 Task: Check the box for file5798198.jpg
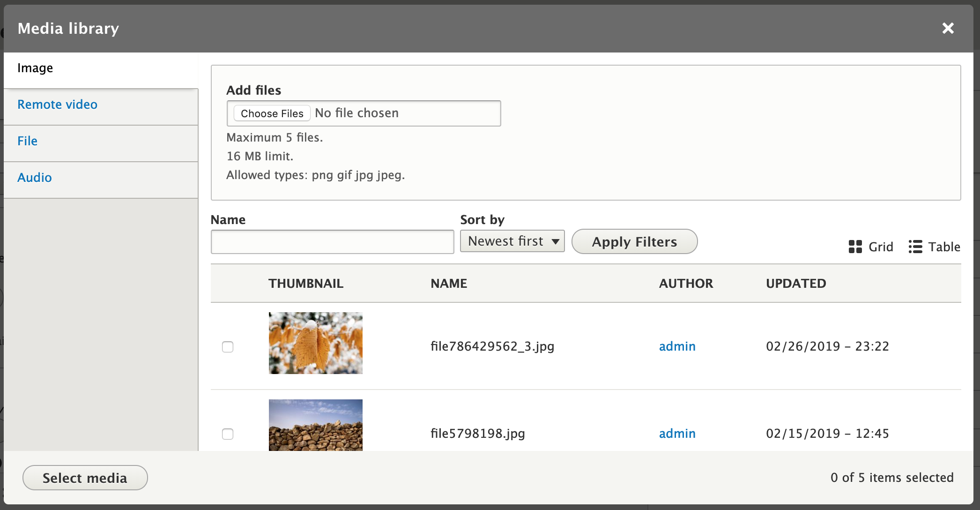tap(228, 434)
